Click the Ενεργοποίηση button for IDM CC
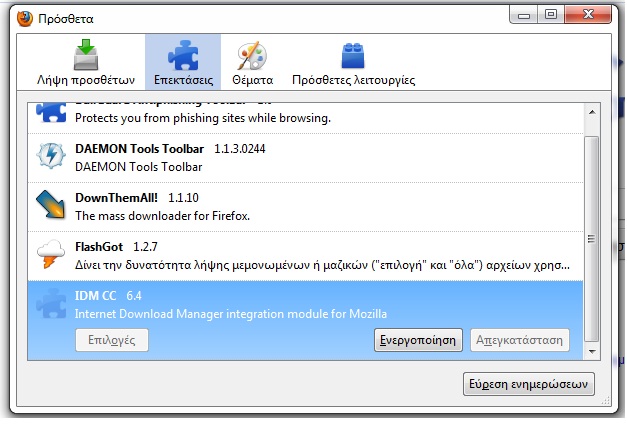This screenshot has width=627, height=425. 418,340
